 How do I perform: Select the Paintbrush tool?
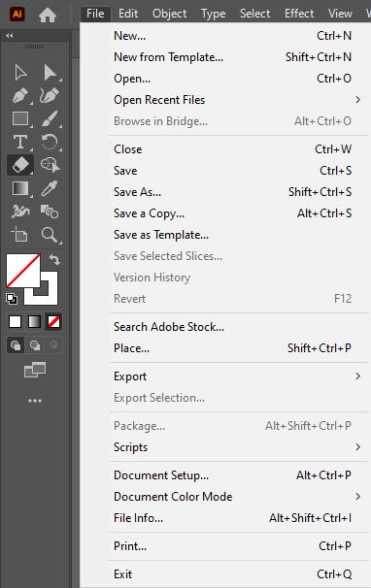50,118
